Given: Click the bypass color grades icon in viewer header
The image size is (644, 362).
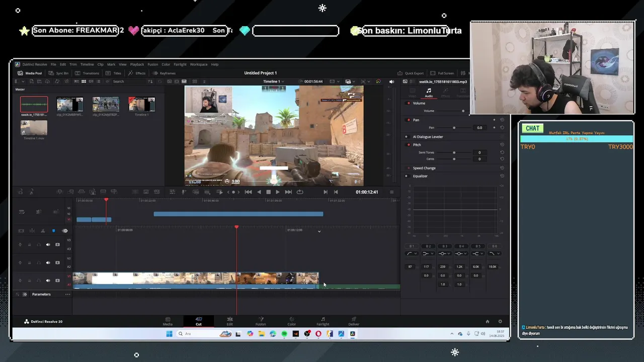Looking at the screenshot, I should [378, 81].
